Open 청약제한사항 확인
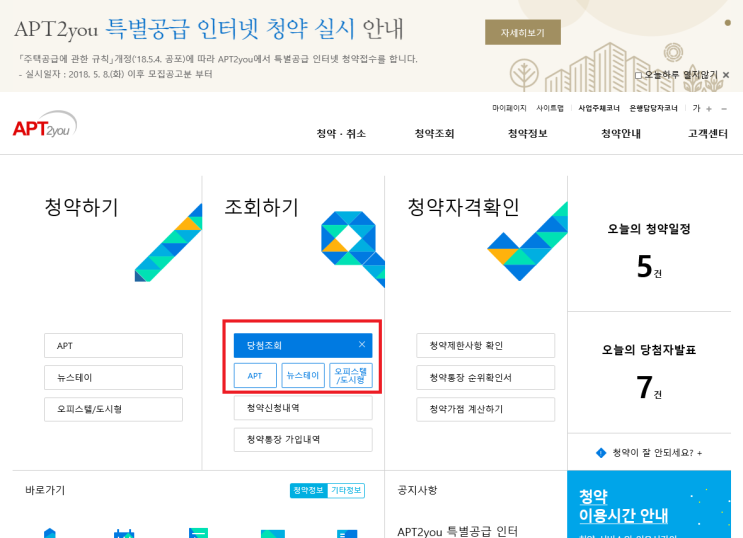Image resolution: width=743 pixels, height=538 pixels. (485, 346)
